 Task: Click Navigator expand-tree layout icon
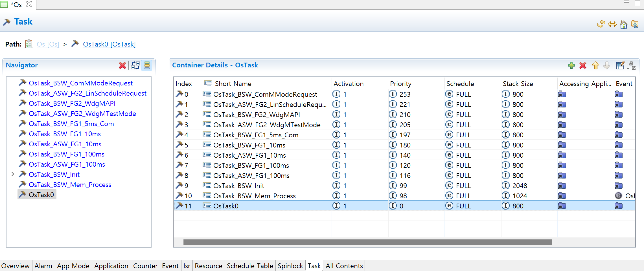[x=135, y=65]
